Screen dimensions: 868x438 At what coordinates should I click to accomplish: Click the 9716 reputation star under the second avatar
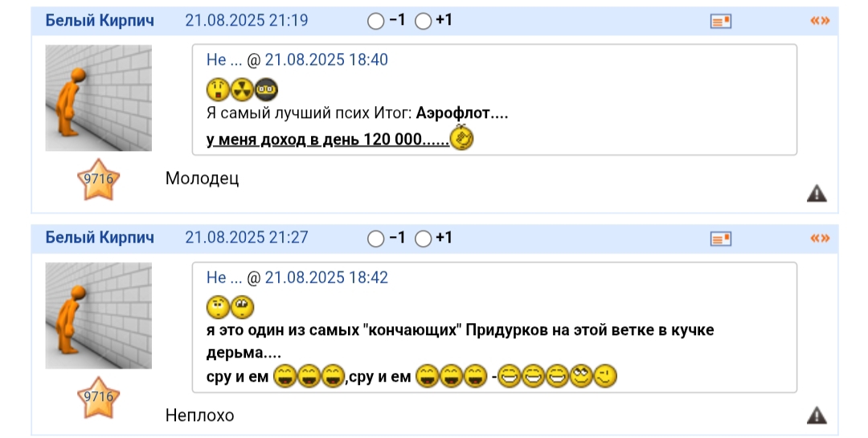click(x=99, y=397)
